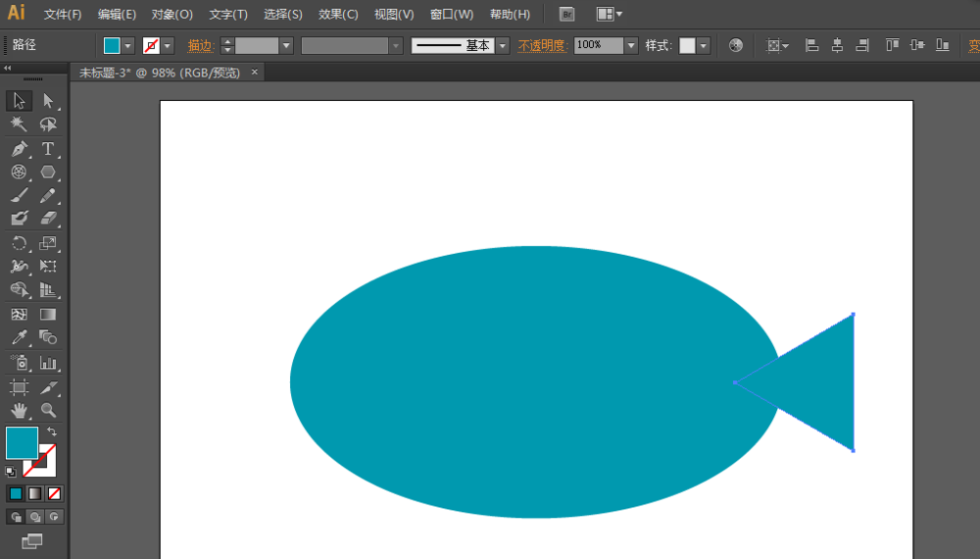Open the fill color dropdown in control bar

coord(127,46)
